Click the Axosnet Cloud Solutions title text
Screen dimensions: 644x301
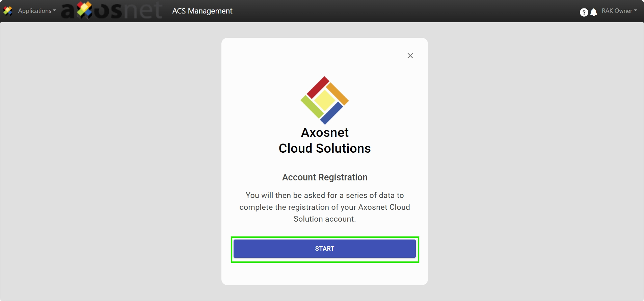(x=325, y=141)
